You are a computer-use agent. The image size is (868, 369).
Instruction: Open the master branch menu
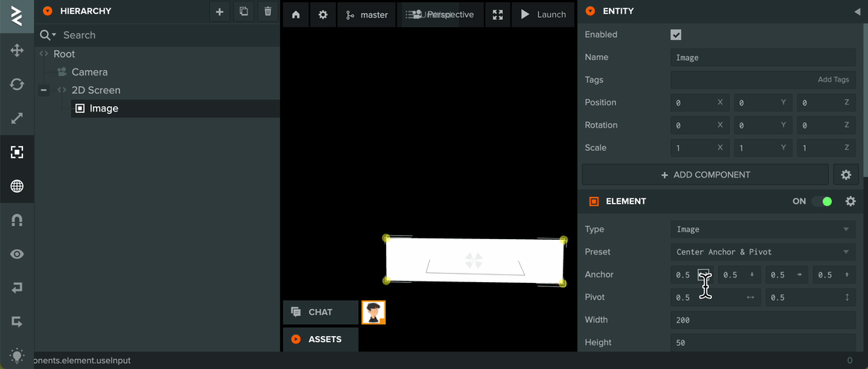coord(367,15)
